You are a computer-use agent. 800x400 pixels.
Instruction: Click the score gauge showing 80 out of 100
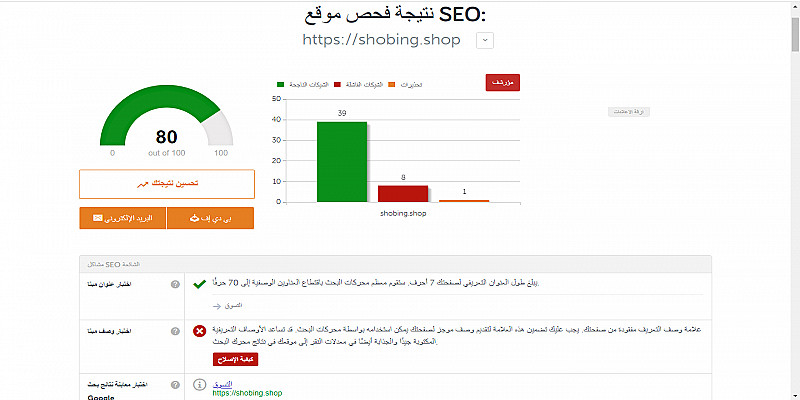pyautogui.click(x=167, y=125)
